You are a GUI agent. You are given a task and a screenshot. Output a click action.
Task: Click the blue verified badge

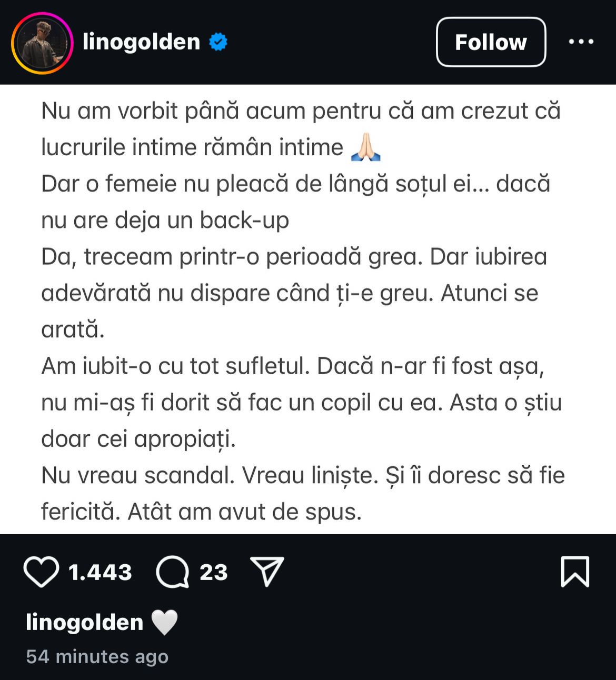coord(218,42)
